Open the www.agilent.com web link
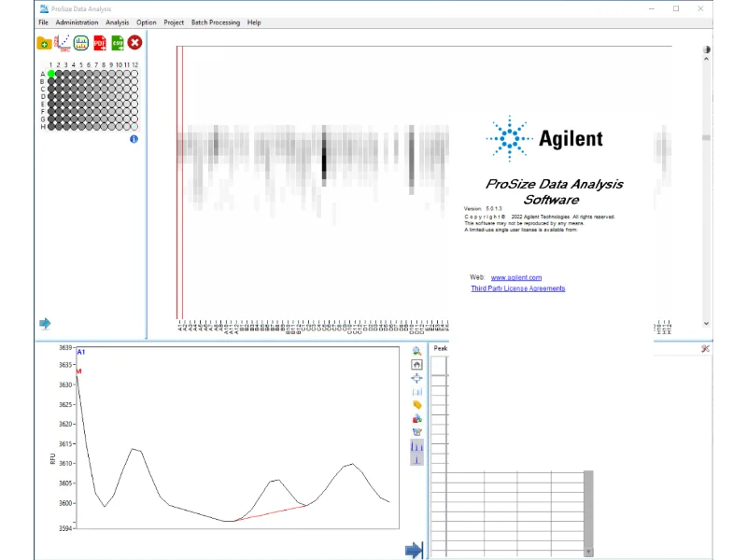This screenshot has height=560, width=747. 515,278
